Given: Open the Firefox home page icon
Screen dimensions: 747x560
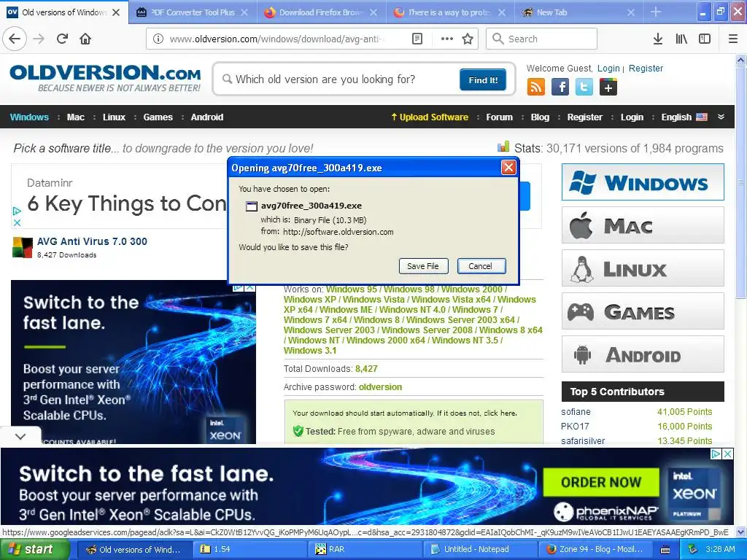Looking at the screenshot, I should tap(85, 39).
